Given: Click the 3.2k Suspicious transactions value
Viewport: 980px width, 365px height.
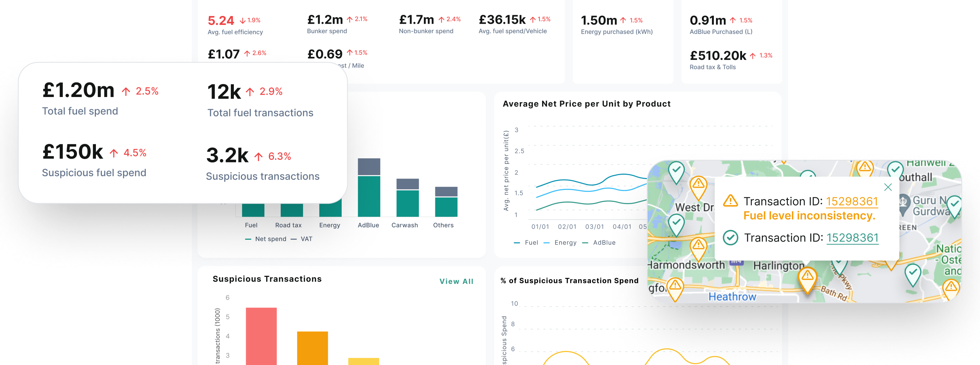Looking at the screenshot, I should click(227, 155).
